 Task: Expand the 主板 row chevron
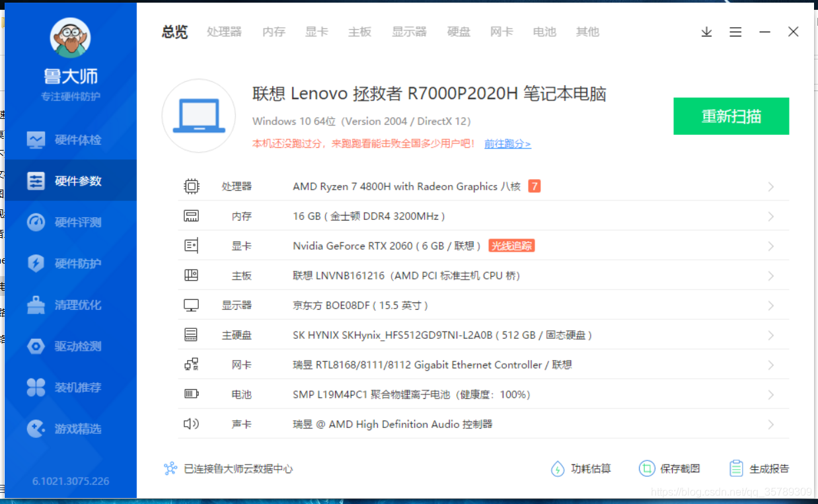click(x=771, y=276)
